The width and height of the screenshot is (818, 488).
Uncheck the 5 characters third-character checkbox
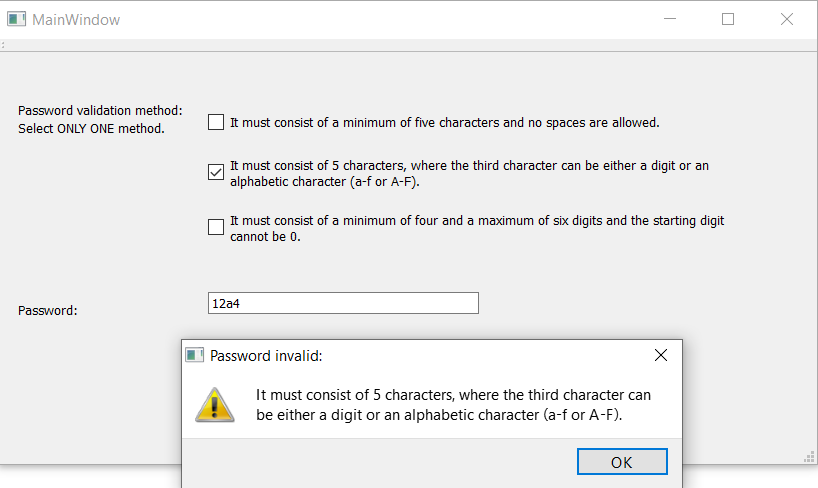(215, 172)
